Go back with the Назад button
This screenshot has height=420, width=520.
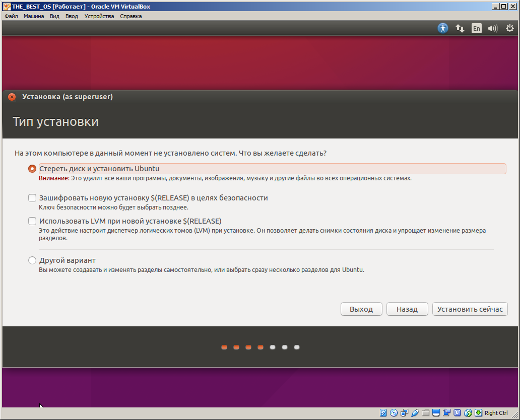pyautogui.click(x=407, y=309)
